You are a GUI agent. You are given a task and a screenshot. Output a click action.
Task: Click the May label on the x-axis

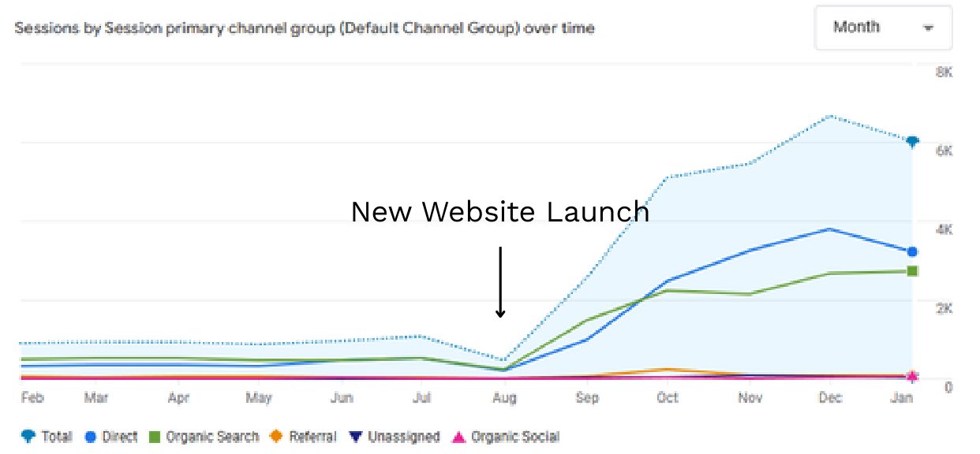click(259, 398)
